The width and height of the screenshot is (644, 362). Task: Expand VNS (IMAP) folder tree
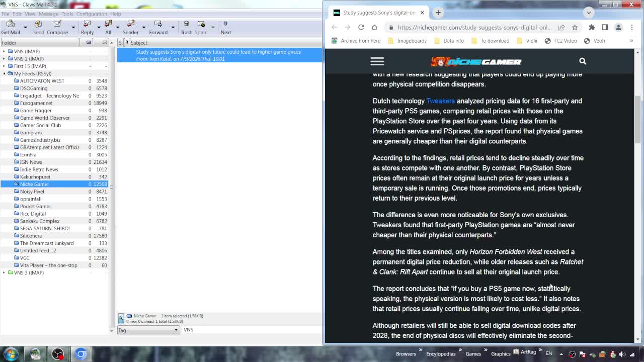4,51
